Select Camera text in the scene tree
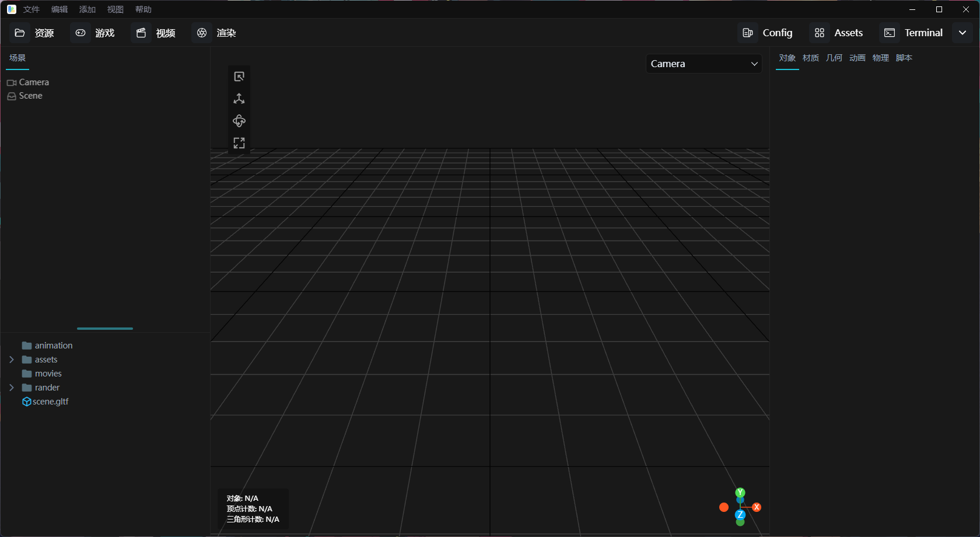 pos(34,82)
